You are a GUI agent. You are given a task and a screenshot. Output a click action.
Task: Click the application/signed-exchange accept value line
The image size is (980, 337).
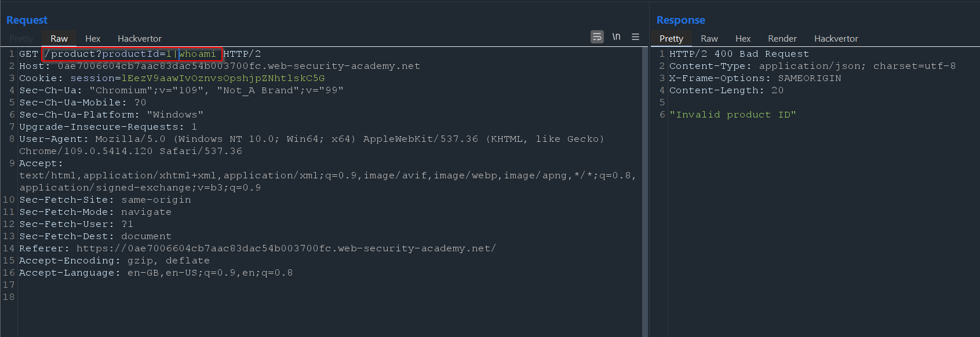tap(140, 188)
